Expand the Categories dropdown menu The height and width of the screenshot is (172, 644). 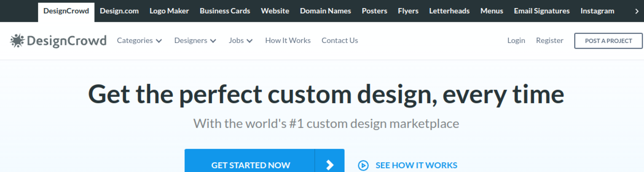(139, 41)
